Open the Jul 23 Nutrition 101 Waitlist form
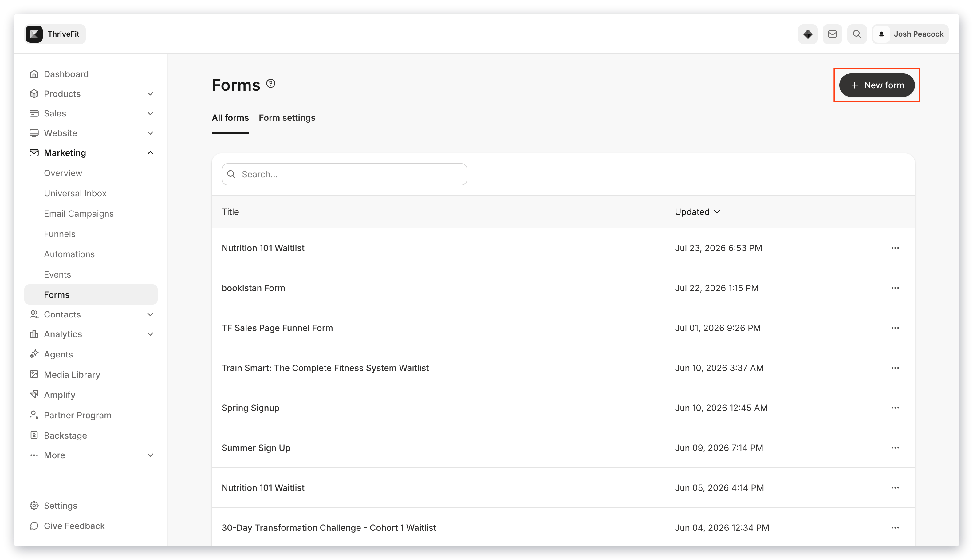 (x=263, y=248)
